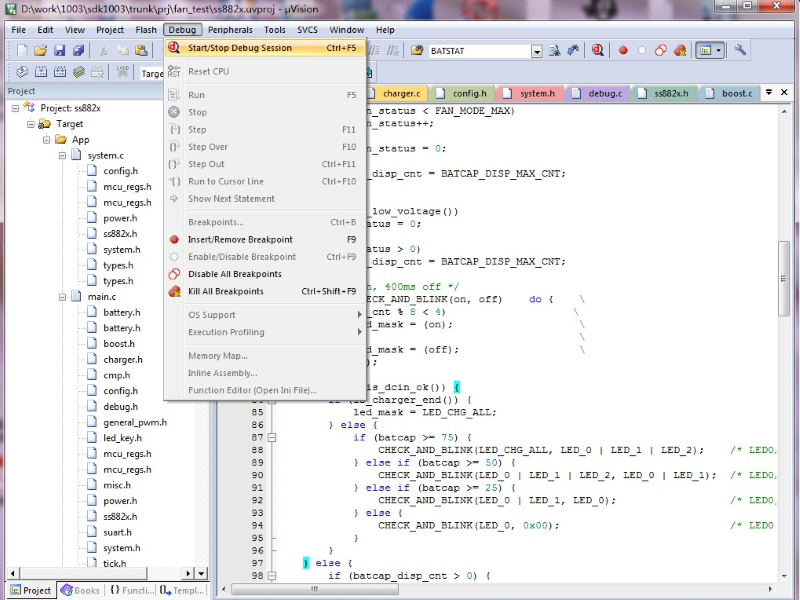Click the BATSTAT find text field
Image resolution: width=800 pixels, height=600 pixels.
(480, 51)
